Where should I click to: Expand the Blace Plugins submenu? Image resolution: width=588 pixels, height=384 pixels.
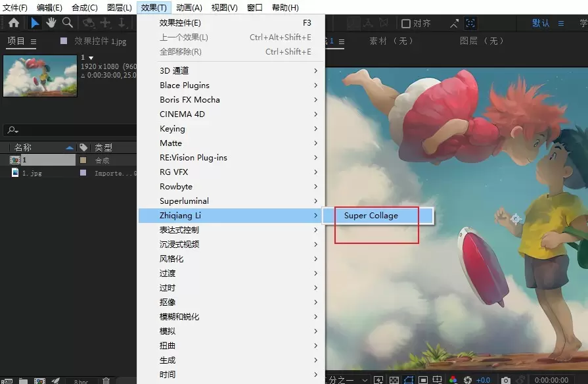231,85
